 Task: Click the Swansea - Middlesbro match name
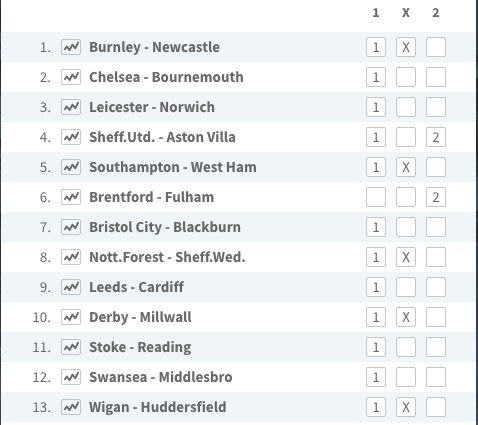point(161,377)
